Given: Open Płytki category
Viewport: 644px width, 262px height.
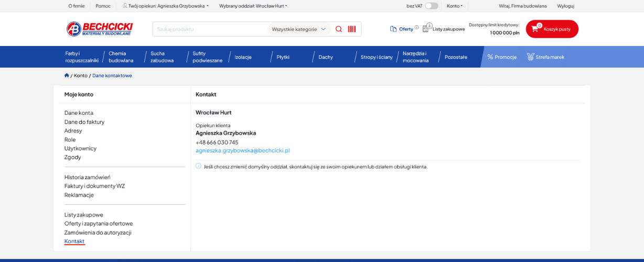Looking at the screenshot, I should [x=283, y=57].
